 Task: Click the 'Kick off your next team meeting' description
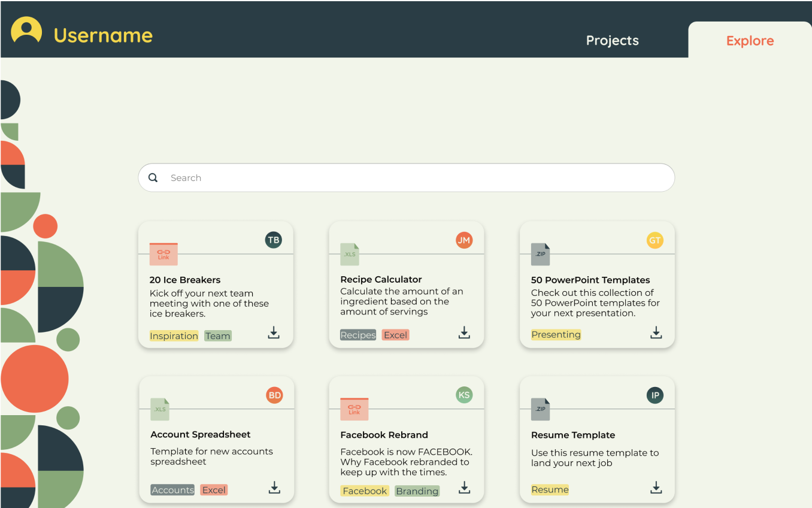pos(209,303)
